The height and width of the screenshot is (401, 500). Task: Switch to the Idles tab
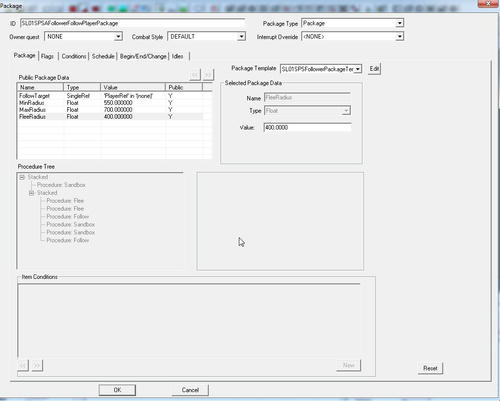(177, 56)
